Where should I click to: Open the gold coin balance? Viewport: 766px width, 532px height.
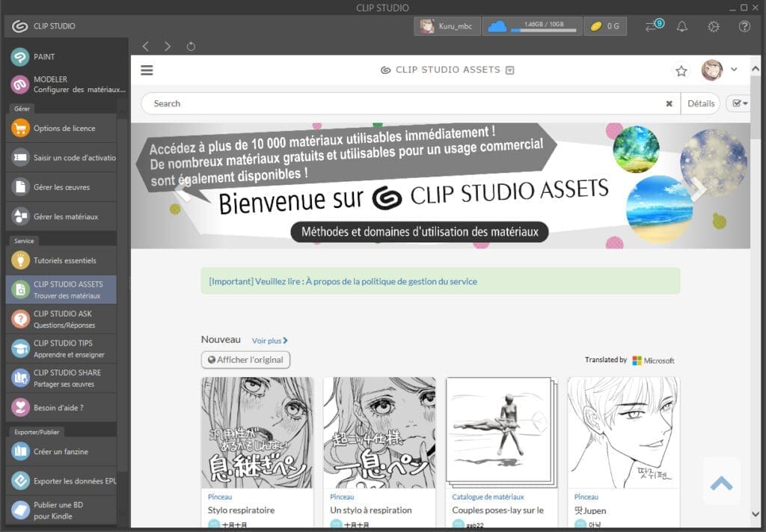point(604,26)
